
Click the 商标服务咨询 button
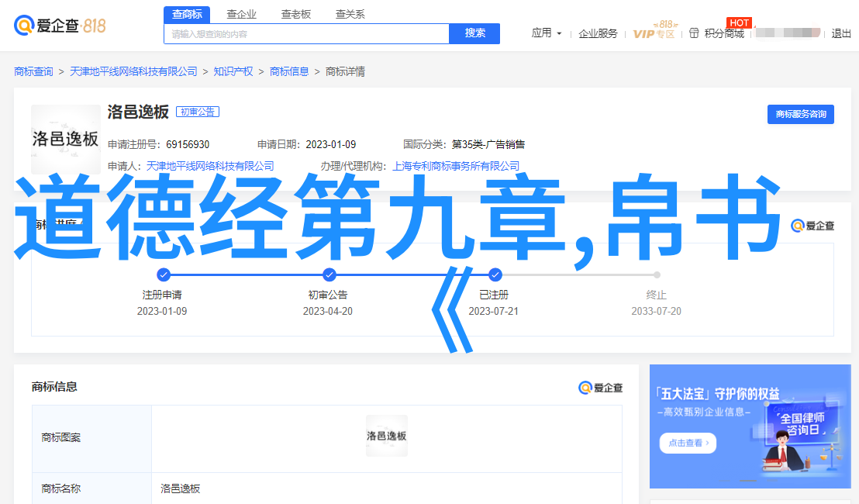point(800,114)
